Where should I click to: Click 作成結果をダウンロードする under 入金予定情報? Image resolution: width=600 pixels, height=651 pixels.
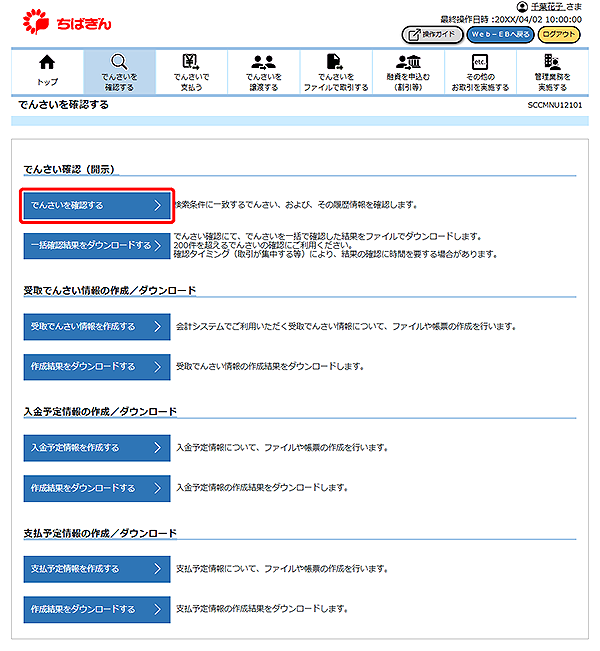[97, 488]
